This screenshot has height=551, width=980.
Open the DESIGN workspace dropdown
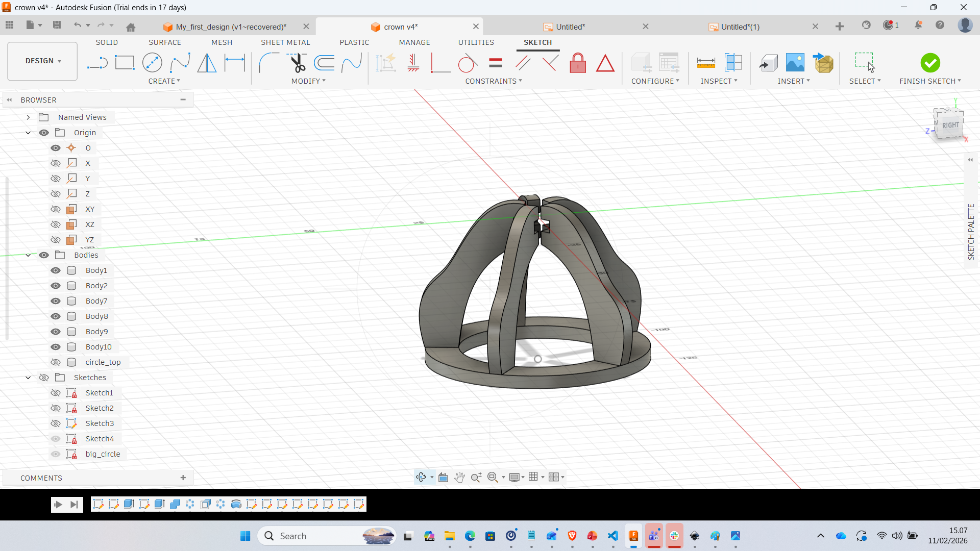[x=43, y=61]
